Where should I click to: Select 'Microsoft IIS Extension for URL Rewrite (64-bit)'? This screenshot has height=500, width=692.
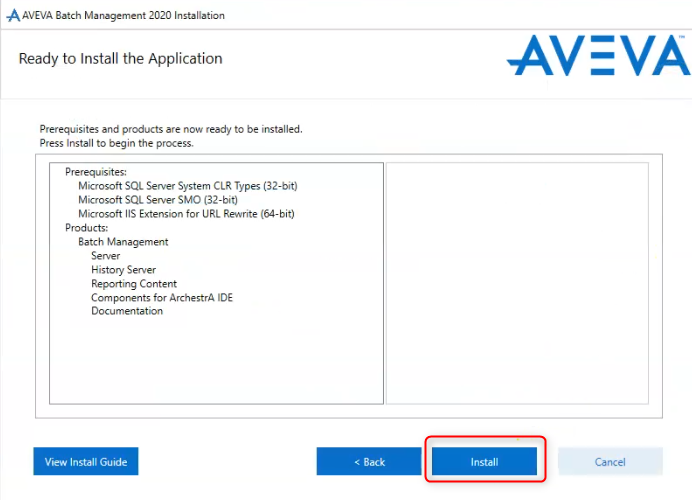(186, 214)
